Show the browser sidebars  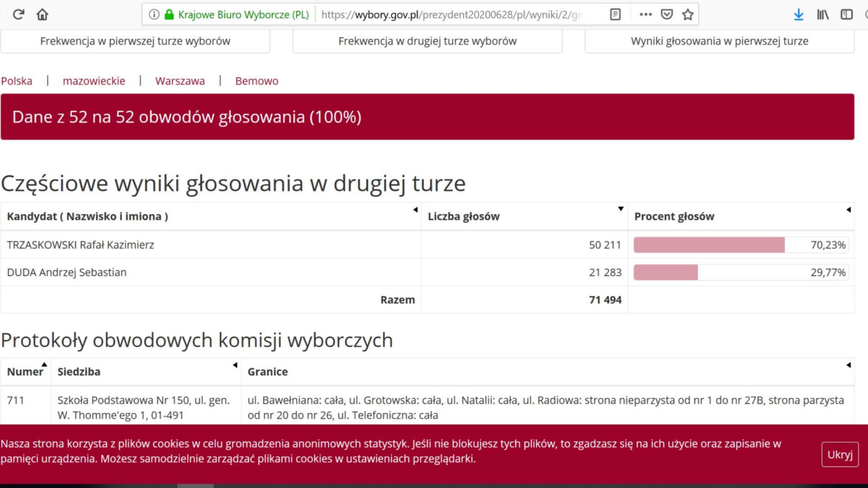[x=847, y=14]
